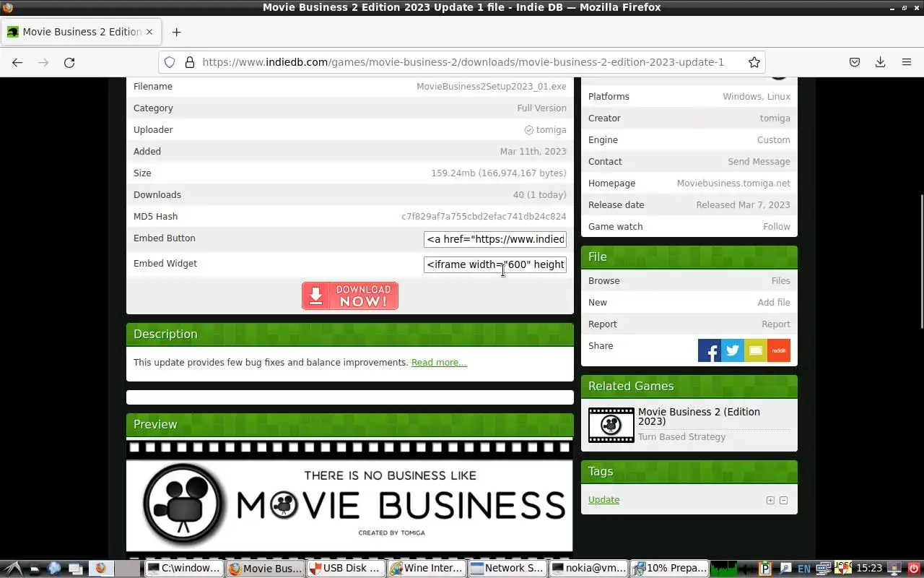Open creator tomiga link
Image resolution: width=924 pixels, height=578 pixels.
pos(775,118)
